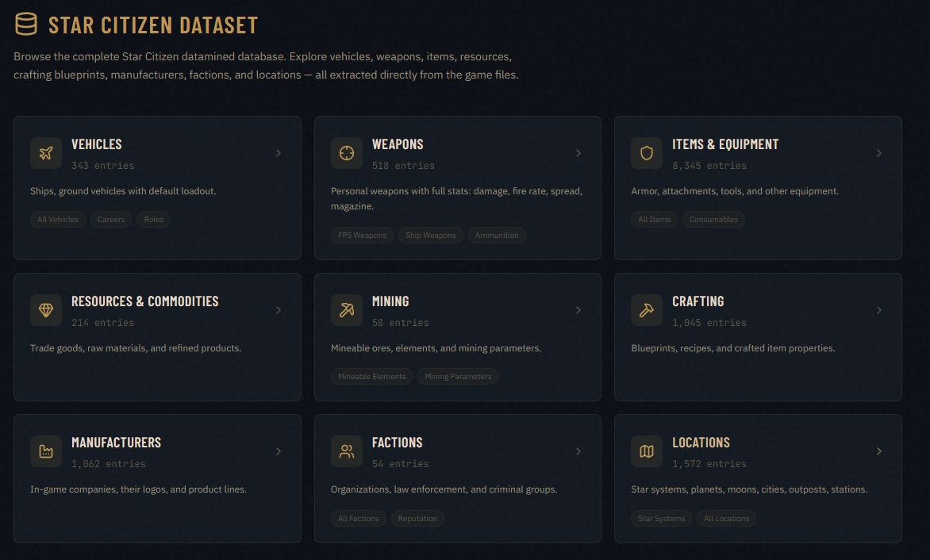Select the FPS Weapons tag
930x560 pixels.
coord(362,236)
